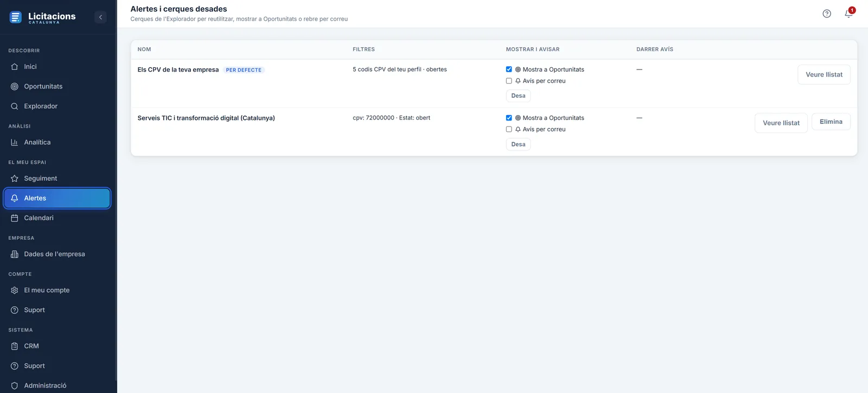
Task: Select Calendari in the sidebar
Action: point(57,218)
